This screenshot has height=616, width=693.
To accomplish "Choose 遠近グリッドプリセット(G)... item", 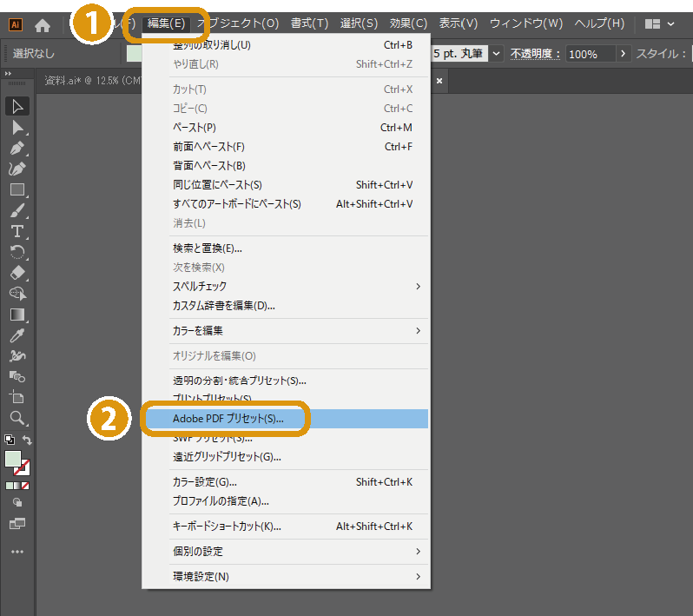I will click(x=287, y=457).
